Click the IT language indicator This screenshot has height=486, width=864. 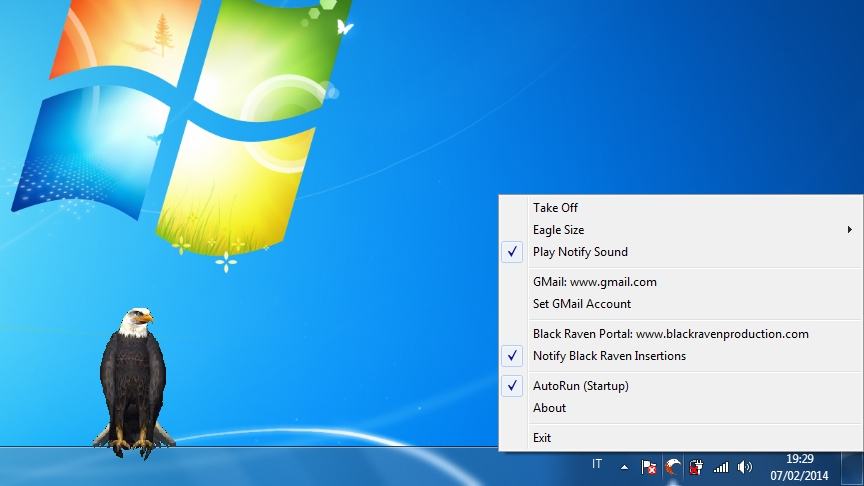coord(597,464)
